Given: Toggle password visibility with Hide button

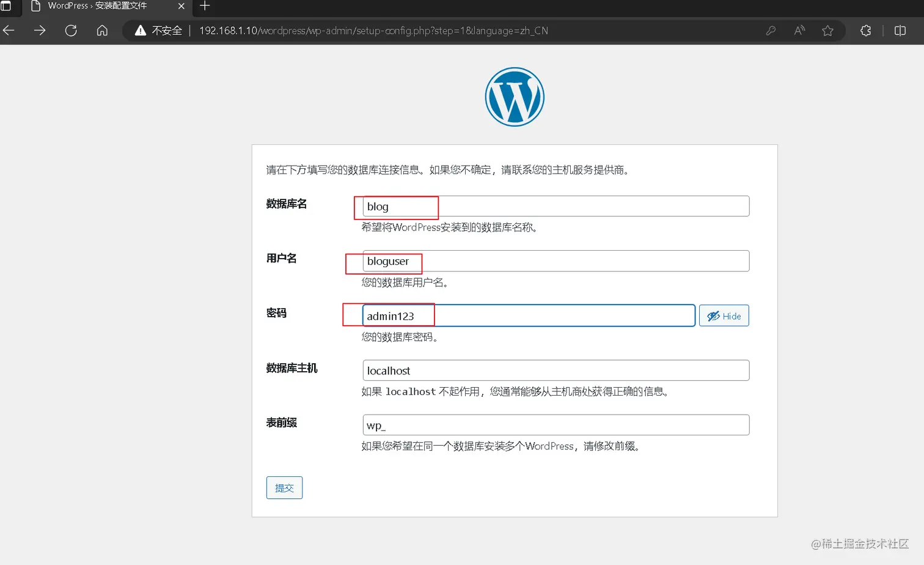Looking at the screenshot, I should [724, 316].
